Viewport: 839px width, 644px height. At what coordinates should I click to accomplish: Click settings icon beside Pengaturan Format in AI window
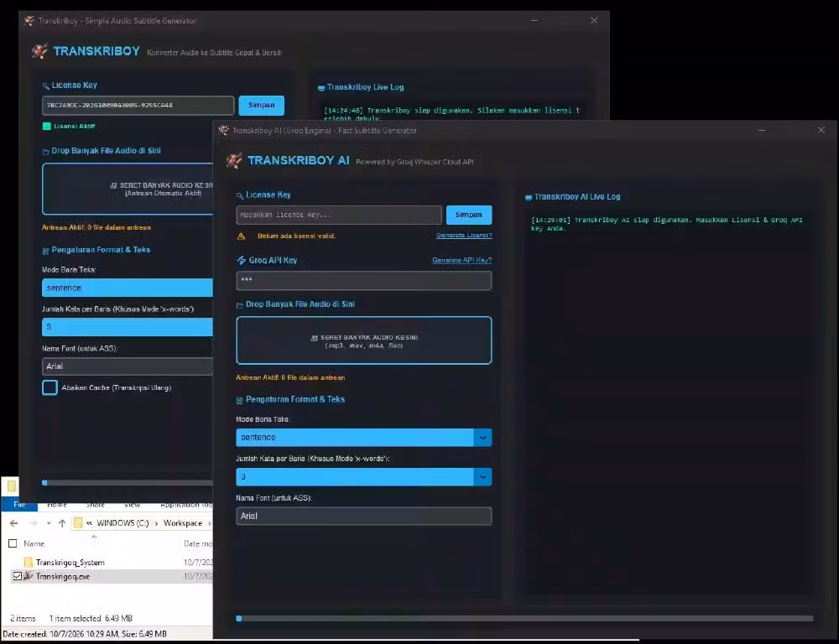[240, 400]
